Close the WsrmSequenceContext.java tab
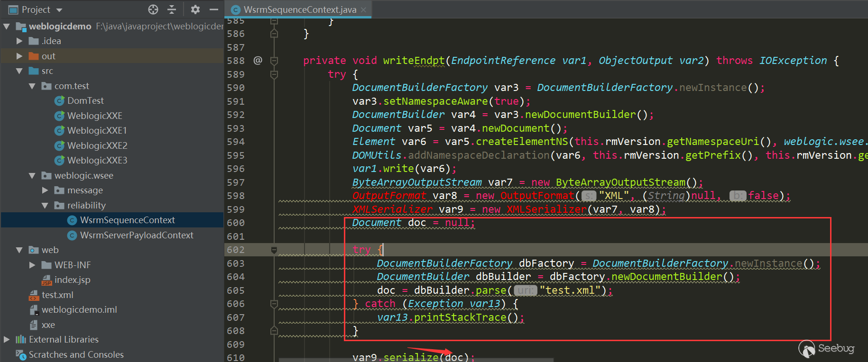Viewport: 868px width, 362px height. 364,10
